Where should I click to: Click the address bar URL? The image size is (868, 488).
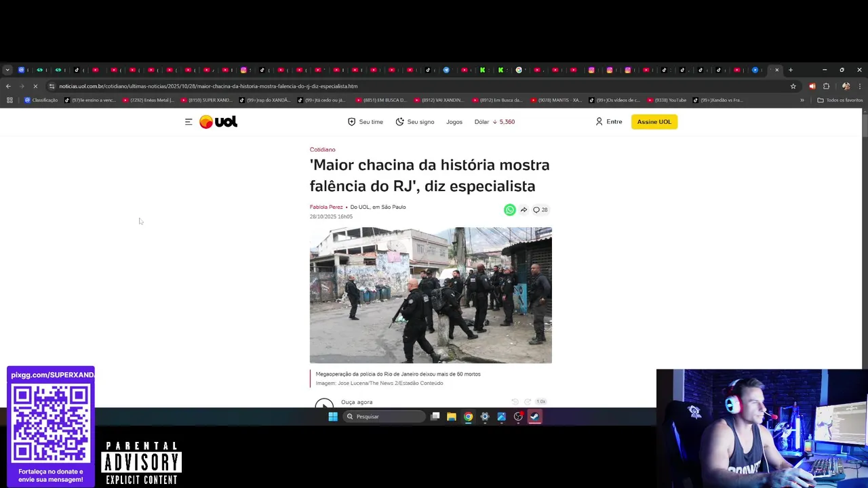pyautogui.click(x=208, y=86)
